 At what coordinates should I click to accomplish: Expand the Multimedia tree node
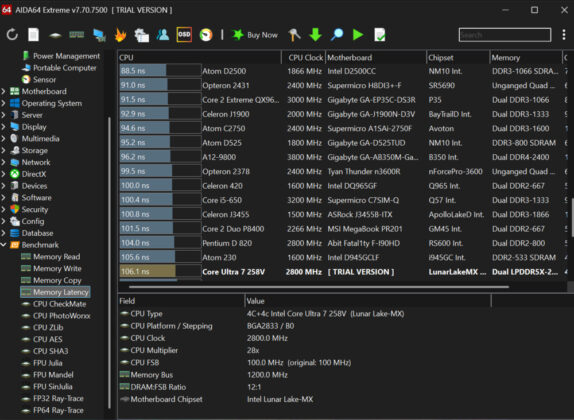(3, 138)
